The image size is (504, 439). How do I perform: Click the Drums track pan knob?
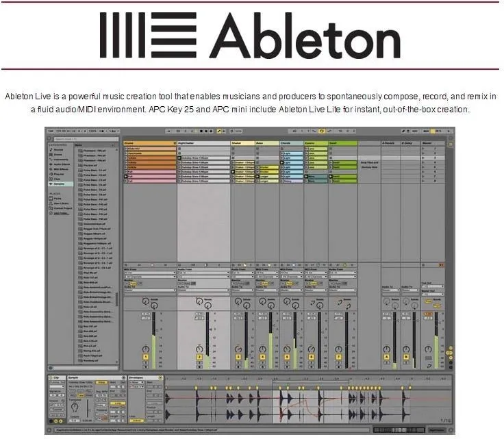pyautogui.click(x=146, y=349)
